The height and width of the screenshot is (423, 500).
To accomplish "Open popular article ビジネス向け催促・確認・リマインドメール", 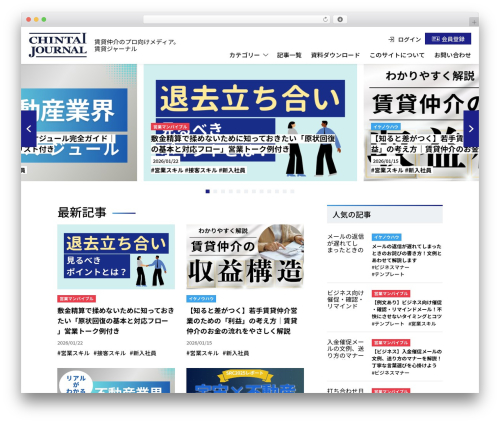I will [x=407, y=309].
